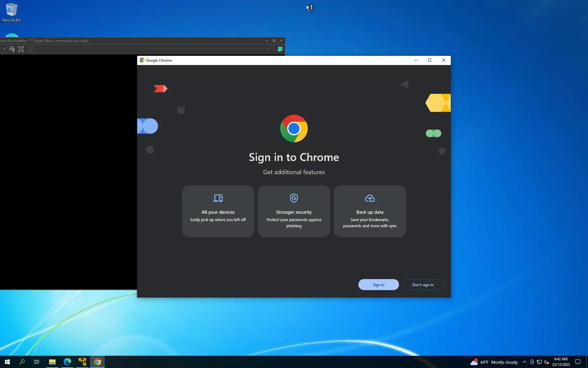Click the large Chrome logo
588x368 pixels.
click(294, 128)
